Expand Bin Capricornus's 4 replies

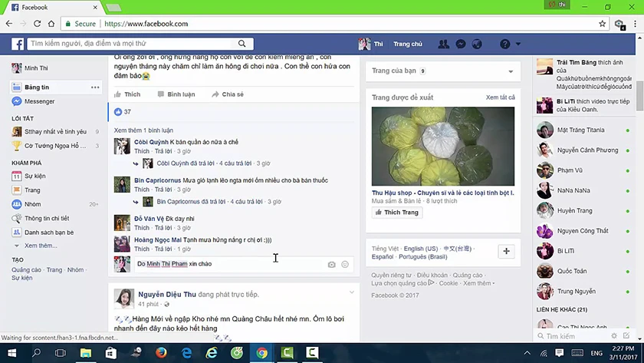point(209,201)
